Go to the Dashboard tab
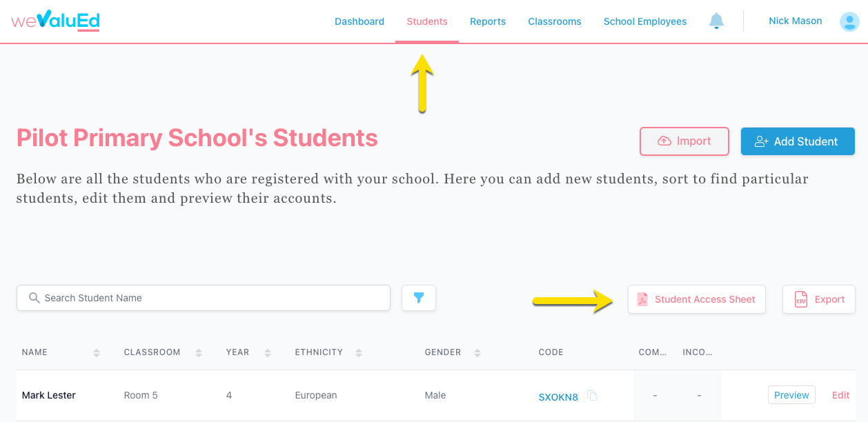This screenshot has height=422, width=868. (x=359, y=21)
